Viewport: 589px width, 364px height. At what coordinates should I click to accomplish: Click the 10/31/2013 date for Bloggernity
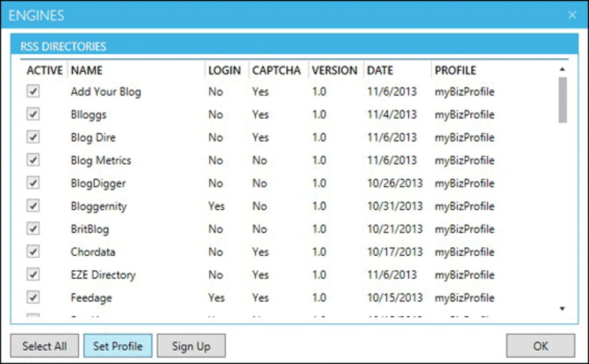395,206
